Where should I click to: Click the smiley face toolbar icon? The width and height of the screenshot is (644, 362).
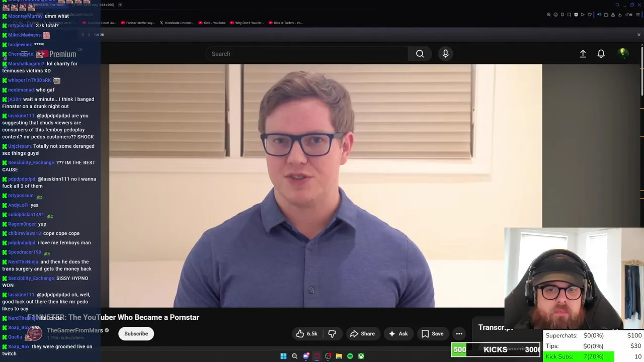555,15
